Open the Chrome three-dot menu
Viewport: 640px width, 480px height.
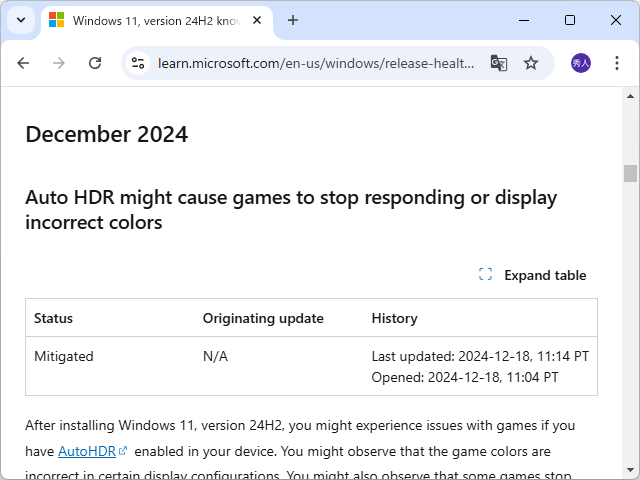(x=617, y=63)
